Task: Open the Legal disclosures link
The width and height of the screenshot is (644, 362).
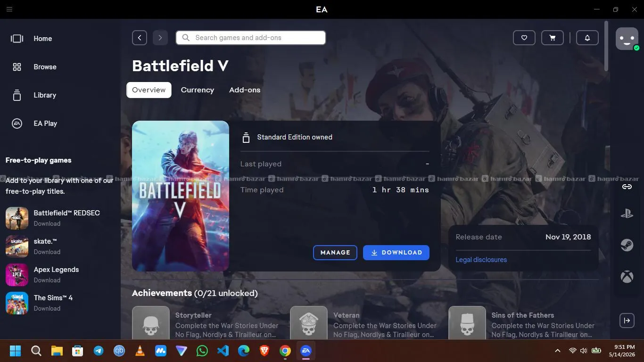Action: [x=481, y=260]
